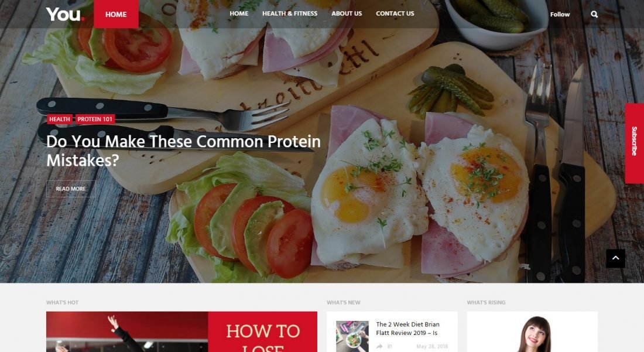644x352 pixels.
Task: Open Health & Fitness menu item
Action: (290, 13)
